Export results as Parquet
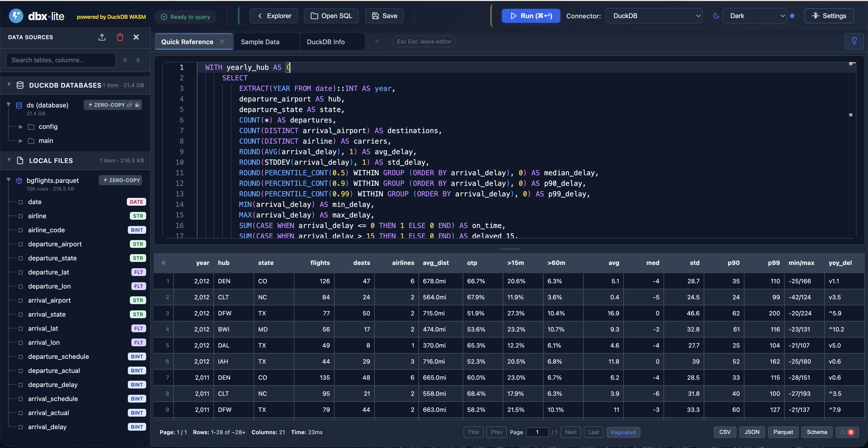Image resolution: width=868 pixels, height=448 pixels. (x=783, y=432)
